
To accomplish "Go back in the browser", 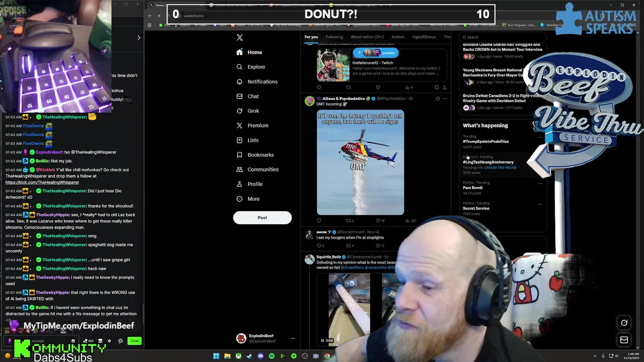I will point(149,16).
